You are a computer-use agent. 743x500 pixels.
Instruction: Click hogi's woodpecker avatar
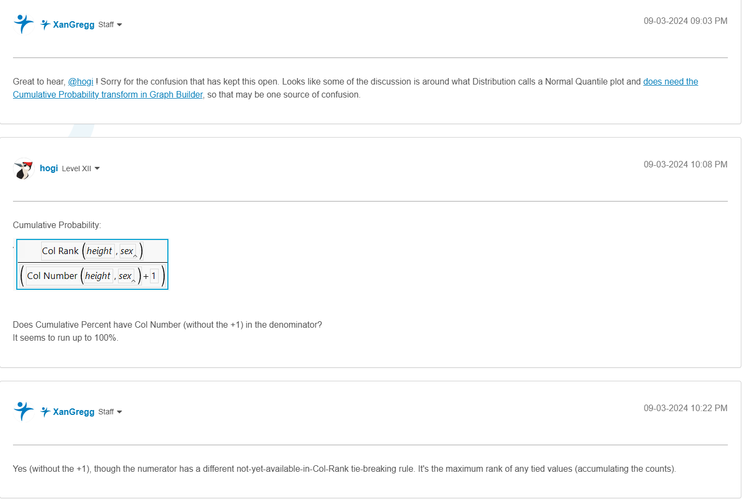[24, 169]
